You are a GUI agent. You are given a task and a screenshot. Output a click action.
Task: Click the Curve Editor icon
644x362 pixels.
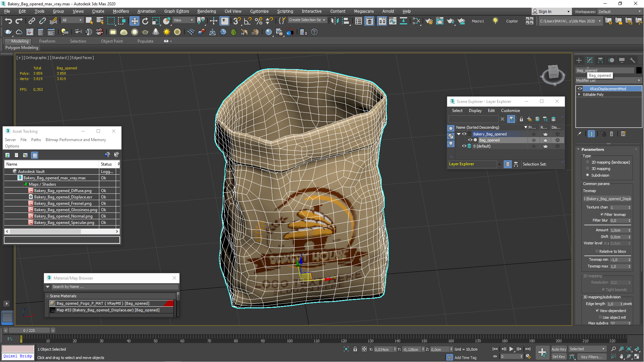392,21
